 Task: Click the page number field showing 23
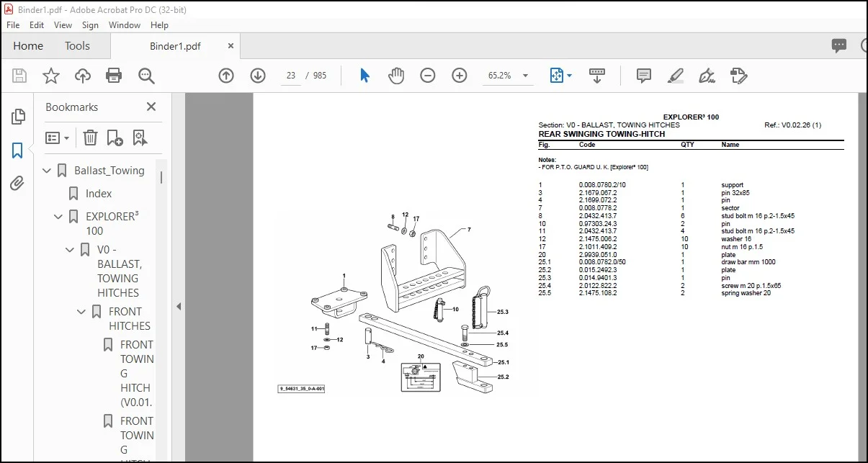coord(291,76)
